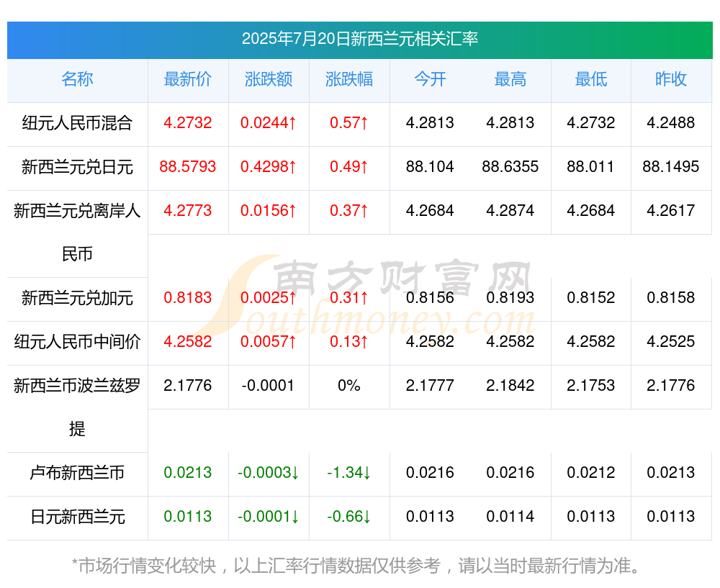Click change amount 0.4298↑

pos(269,167)
